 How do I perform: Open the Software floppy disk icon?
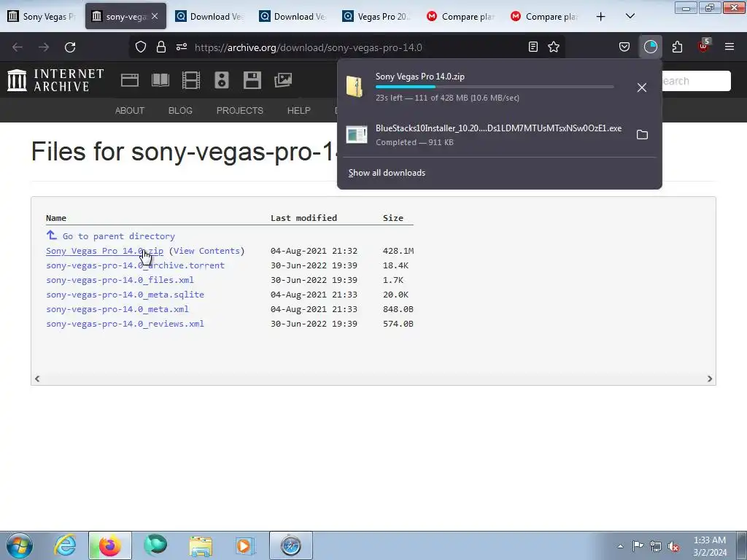click(252, 80)
